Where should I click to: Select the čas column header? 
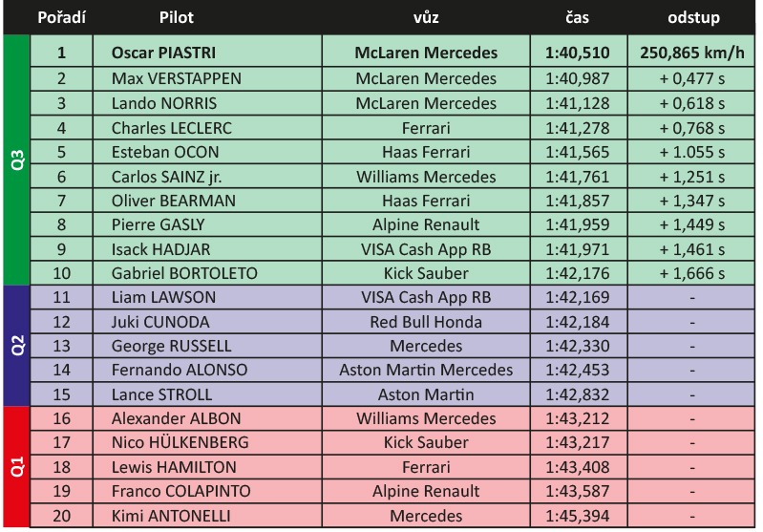(x=577, y=17)
